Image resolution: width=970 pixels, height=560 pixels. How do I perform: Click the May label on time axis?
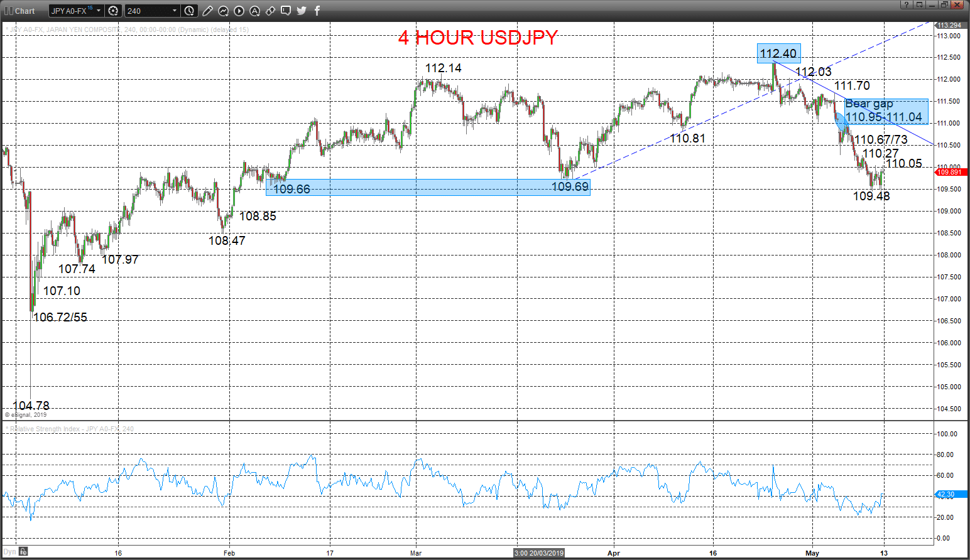pyautogui.click(x=812, y=553)
